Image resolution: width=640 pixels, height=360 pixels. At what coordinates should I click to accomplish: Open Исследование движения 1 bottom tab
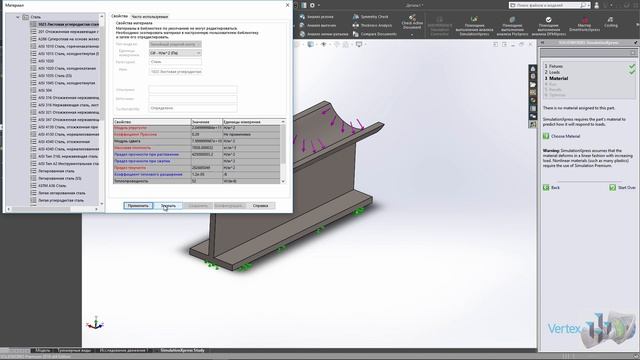click(x=124, y=350)
